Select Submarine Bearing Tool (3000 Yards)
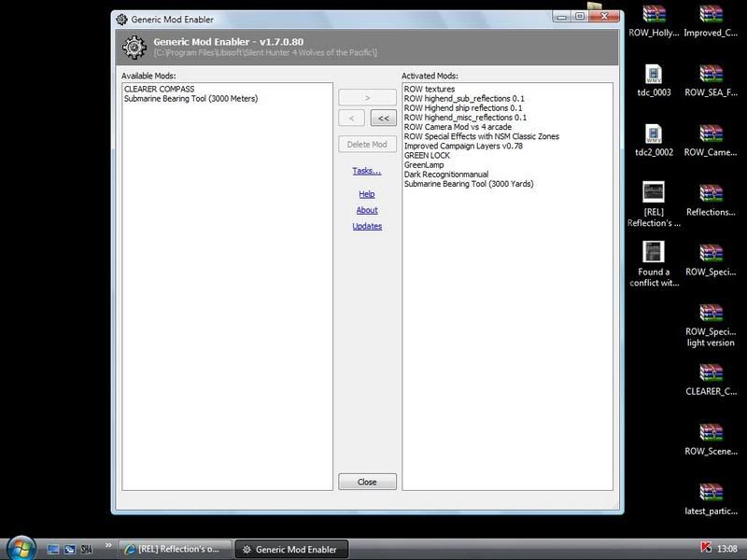 tap(469, 184)
